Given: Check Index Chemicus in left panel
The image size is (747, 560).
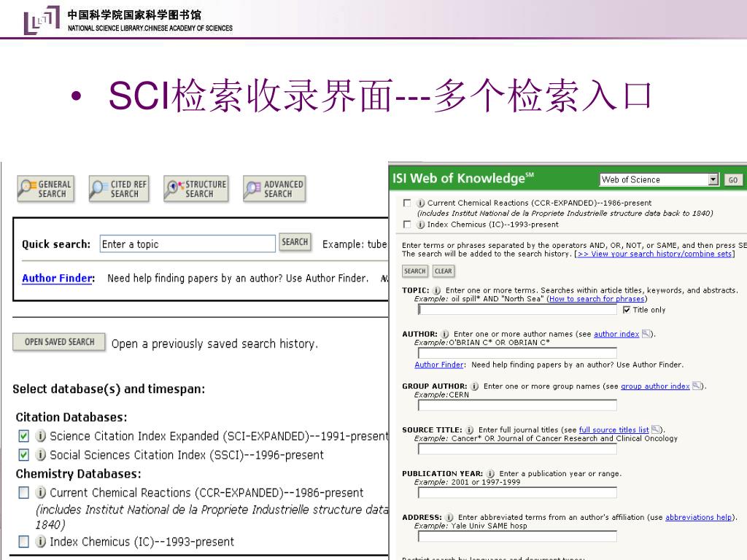Looking at the screenshot, I should point(23,542).
